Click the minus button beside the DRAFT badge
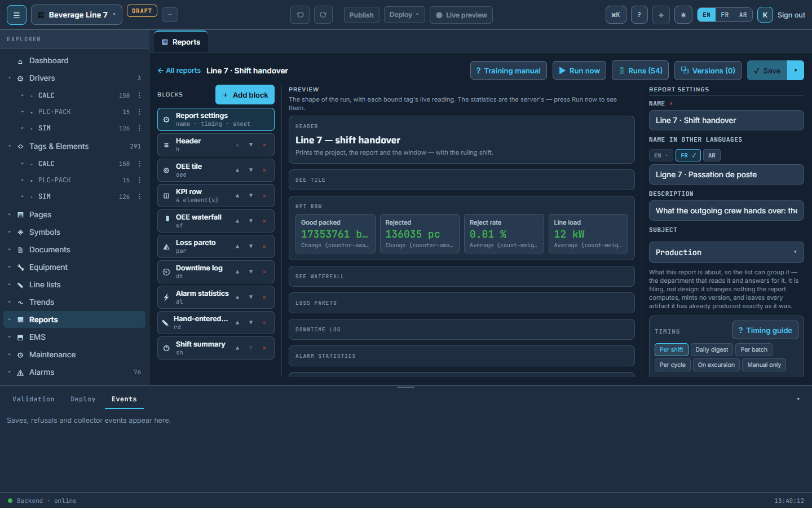 coord(170,15)
